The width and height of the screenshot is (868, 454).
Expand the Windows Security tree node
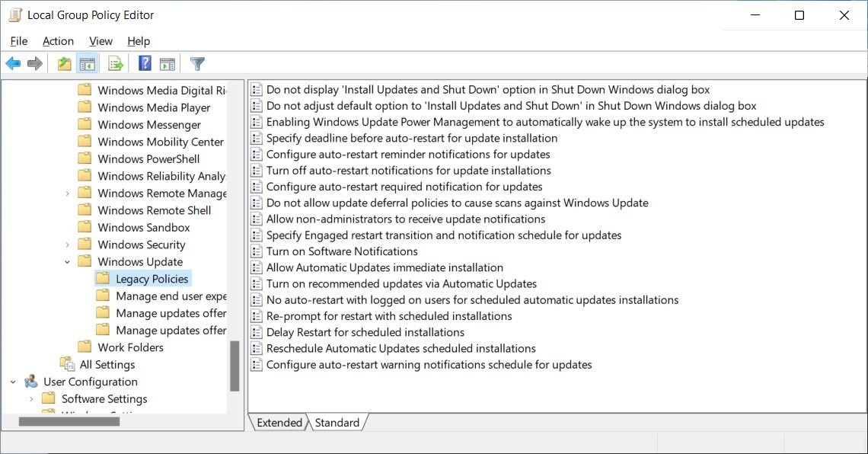click(x=68, y=244)
